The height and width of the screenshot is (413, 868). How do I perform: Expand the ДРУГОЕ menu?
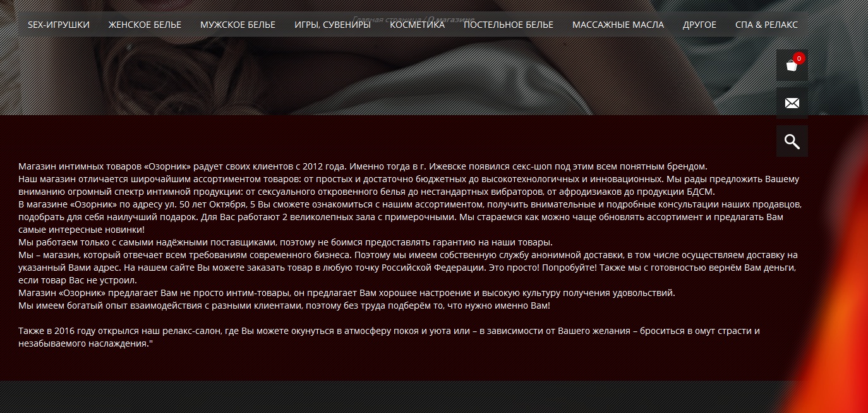[x=699, y=25]
